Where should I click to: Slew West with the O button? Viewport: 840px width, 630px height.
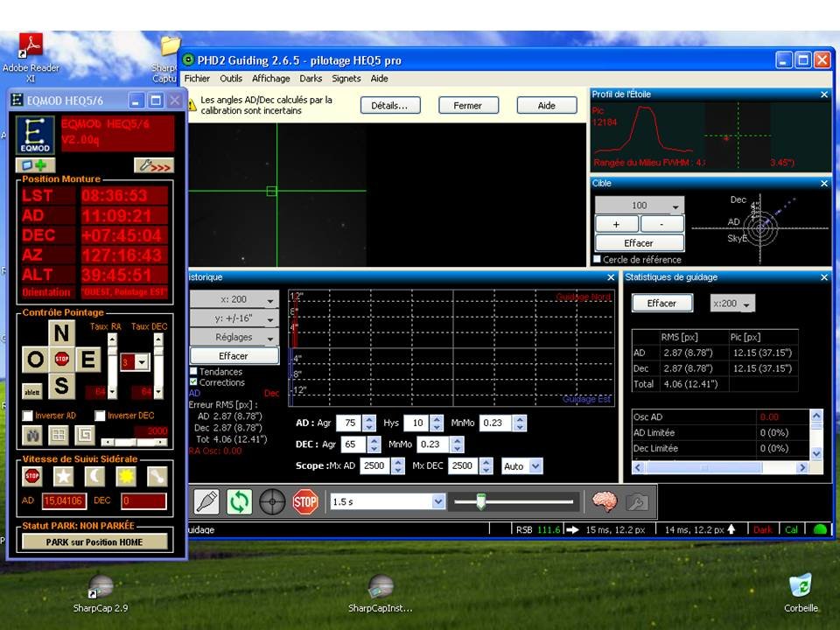tap(35, 360)
